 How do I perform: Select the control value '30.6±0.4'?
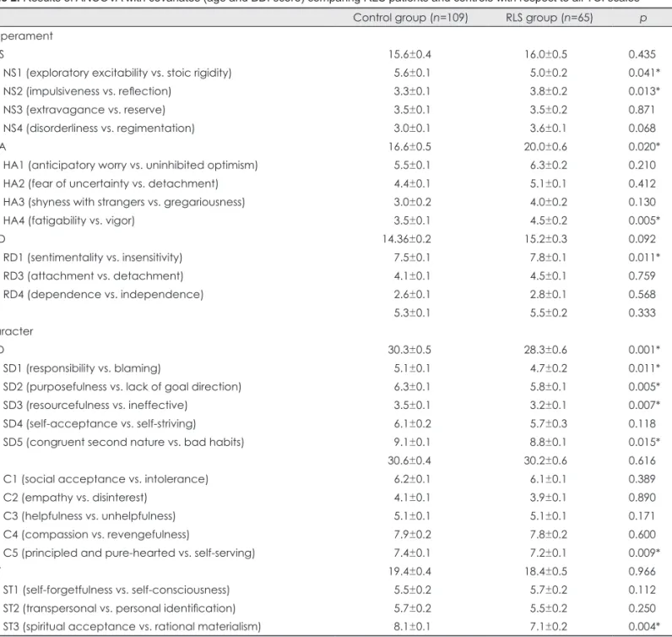click(x=409, y=460)
